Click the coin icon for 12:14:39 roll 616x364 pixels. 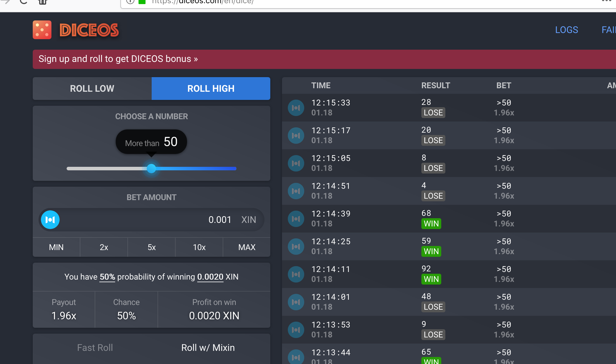tap(296, 219)
